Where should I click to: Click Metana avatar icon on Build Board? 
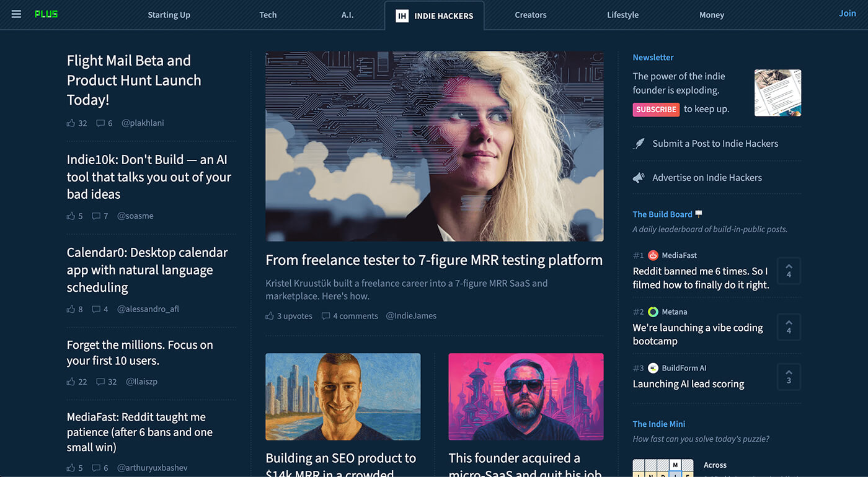tap(653, 312)
